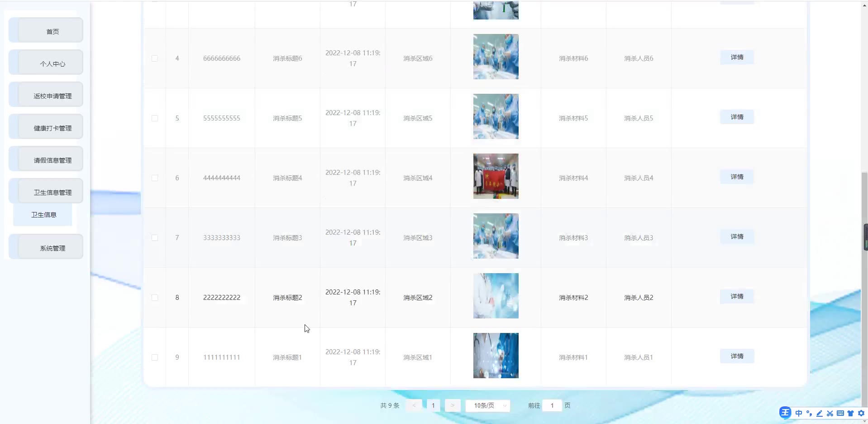
Task: Check the box for row 9
Action: point(155,357)
